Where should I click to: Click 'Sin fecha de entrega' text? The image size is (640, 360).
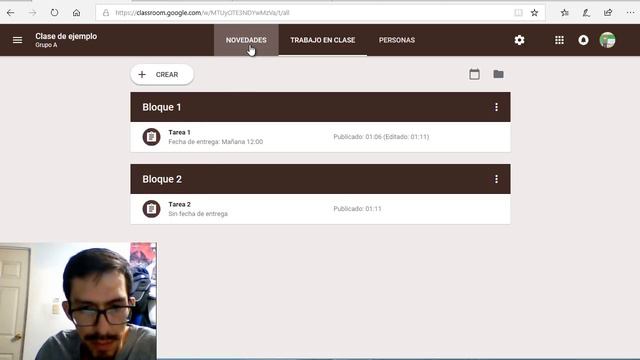tap(198, 213)
